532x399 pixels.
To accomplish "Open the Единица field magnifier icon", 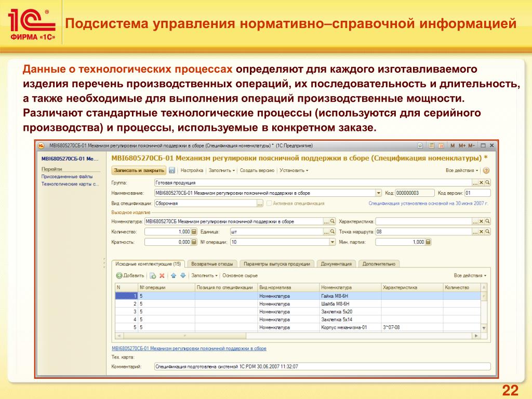I will [x=332, y=232].
